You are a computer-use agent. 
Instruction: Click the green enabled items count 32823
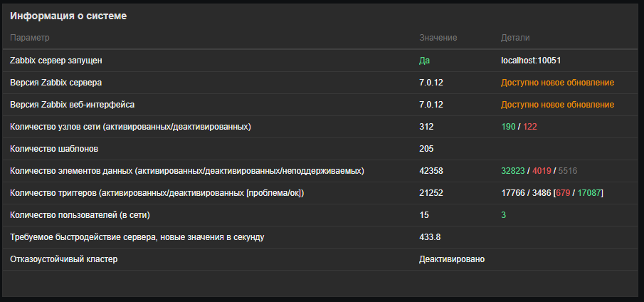click(513, 171)
